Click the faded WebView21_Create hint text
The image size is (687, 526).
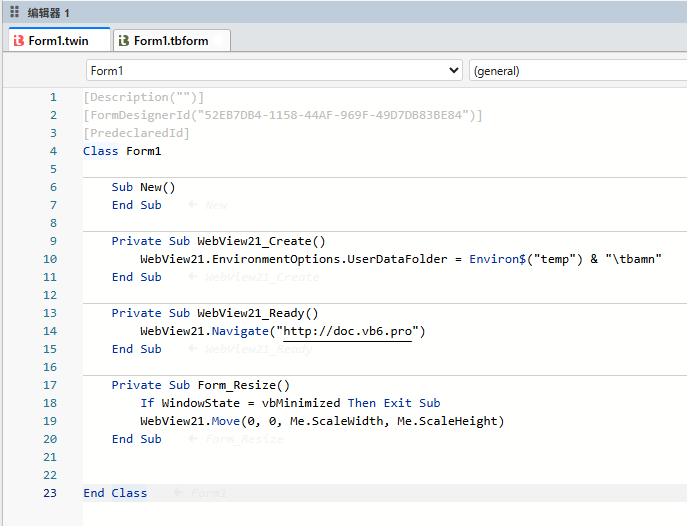point(262,277)
